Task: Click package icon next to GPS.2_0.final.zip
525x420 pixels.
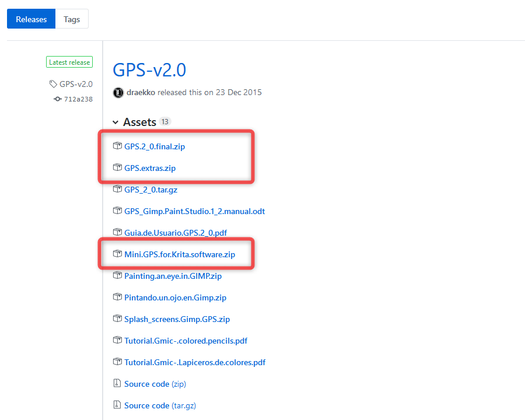Action: [x=117, y=146]
